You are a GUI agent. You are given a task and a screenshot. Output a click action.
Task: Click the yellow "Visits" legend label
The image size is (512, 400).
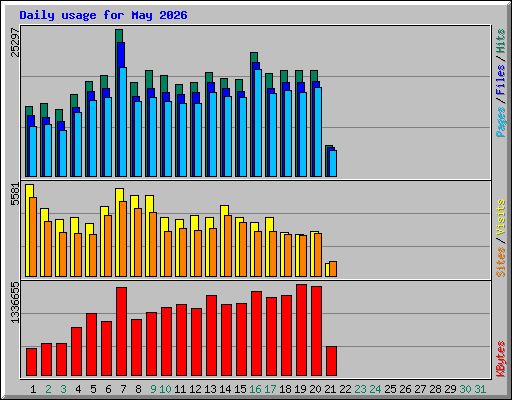(500, 218)
